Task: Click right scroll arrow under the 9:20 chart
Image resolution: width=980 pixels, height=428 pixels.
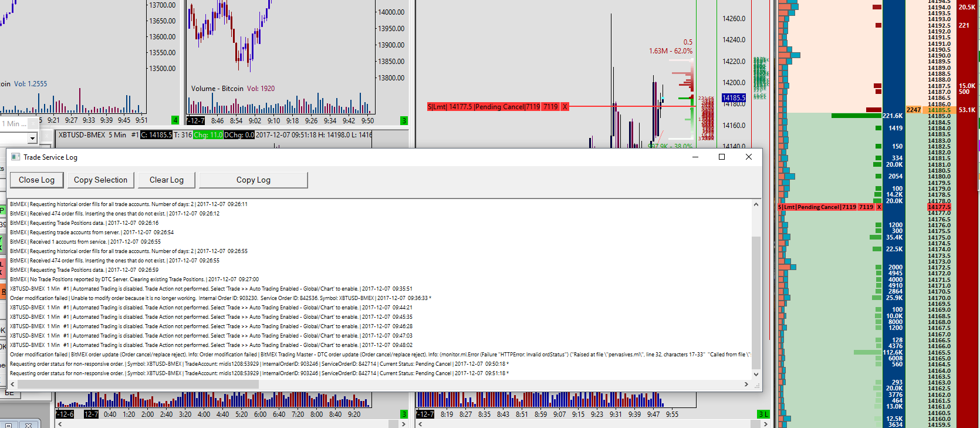Action: [x=403, y=424]
